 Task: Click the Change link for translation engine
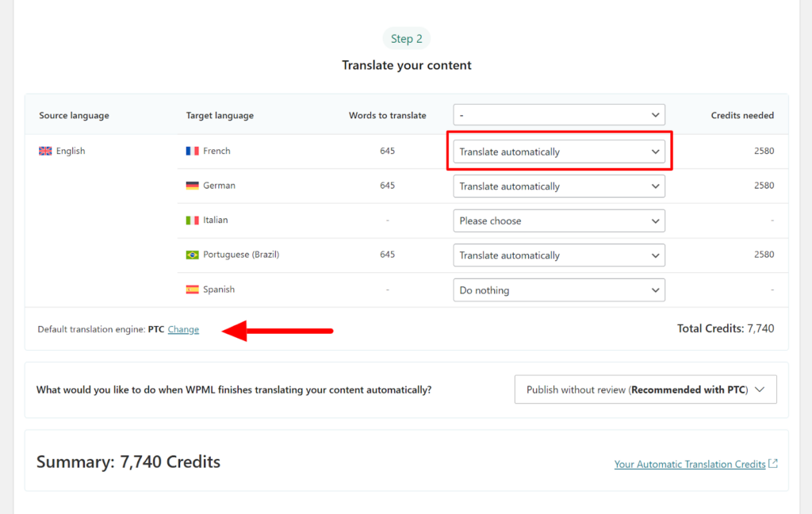(x=183, y=329)
